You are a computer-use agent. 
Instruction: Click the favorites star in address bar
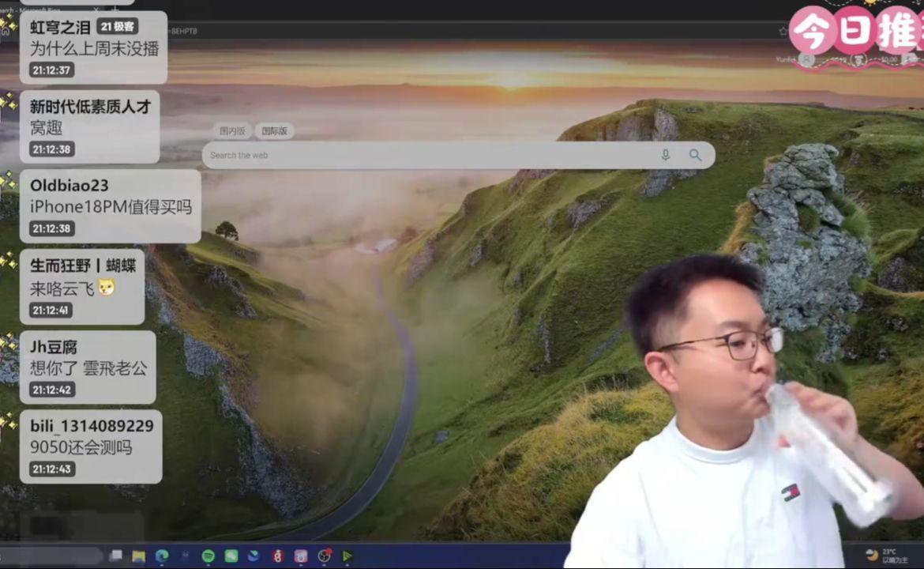coord(783,31)
